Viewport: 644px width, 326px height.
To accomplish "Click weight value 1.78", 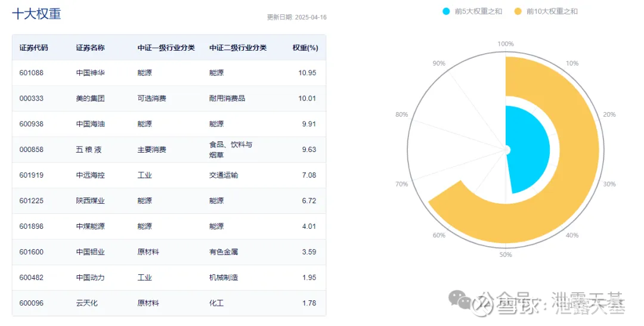I will tap(309, 303).
